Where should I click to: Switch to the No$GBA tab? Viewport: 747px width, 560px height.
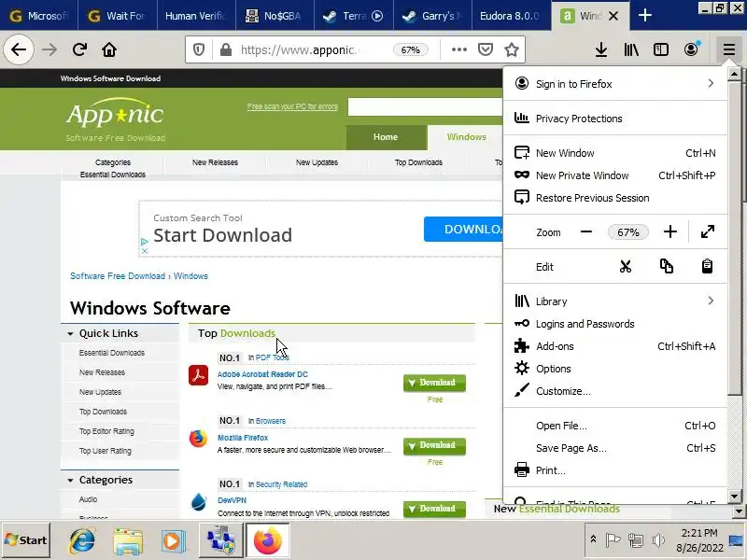[275, 16]
